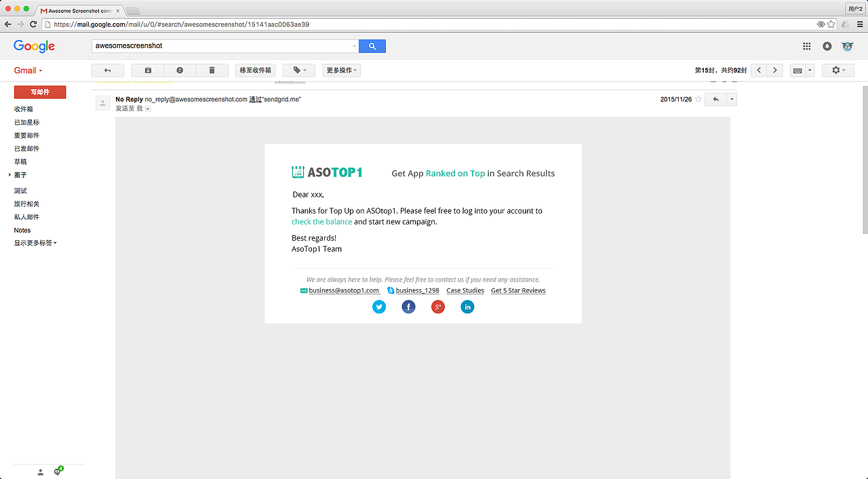
Task: Open the LinkedIn icon in email footer
Action: (467, 307)
